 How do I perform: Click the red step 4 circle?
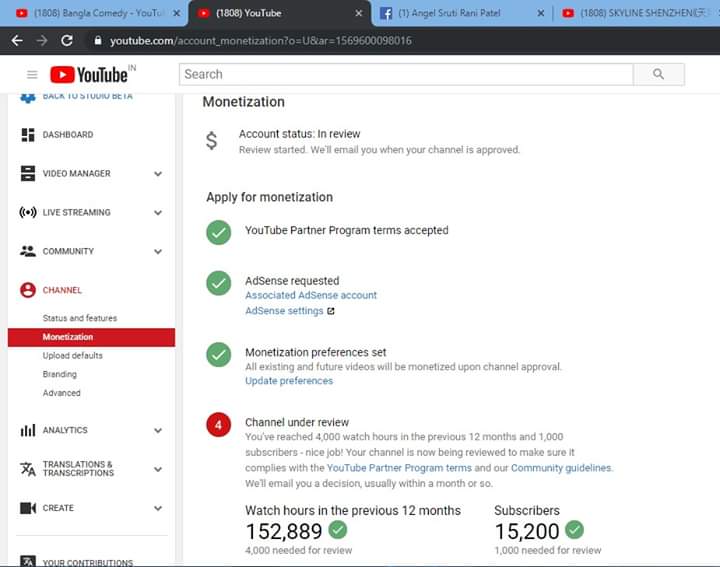[219, 425]
